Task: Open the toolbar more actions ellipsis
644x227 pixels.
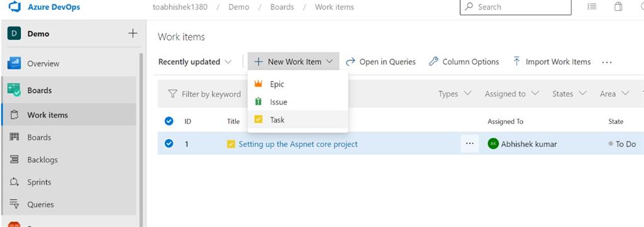Action: (x=607, y=62)
